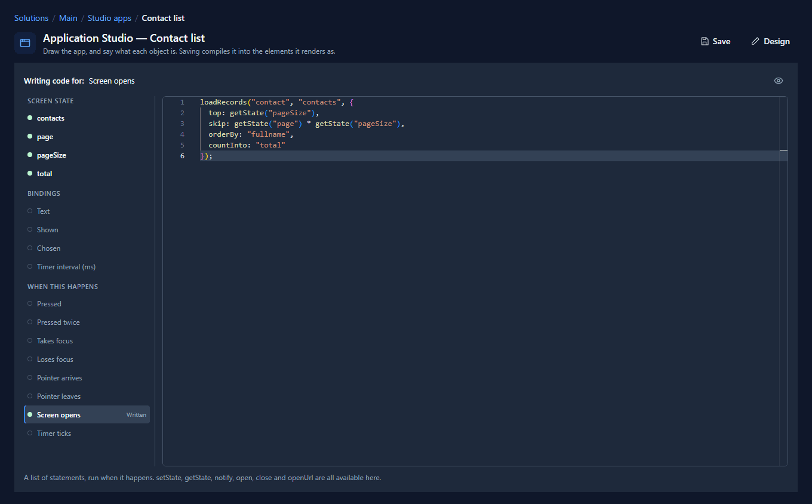812x504 pixels.
Task: Select the page screen state
Action: 87,137
